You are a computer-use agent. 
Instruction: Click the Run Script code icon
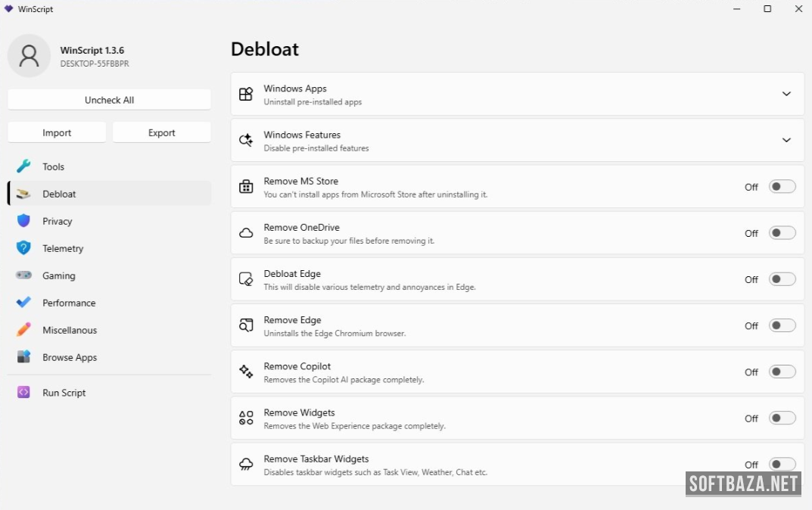(x=23, y=393)
